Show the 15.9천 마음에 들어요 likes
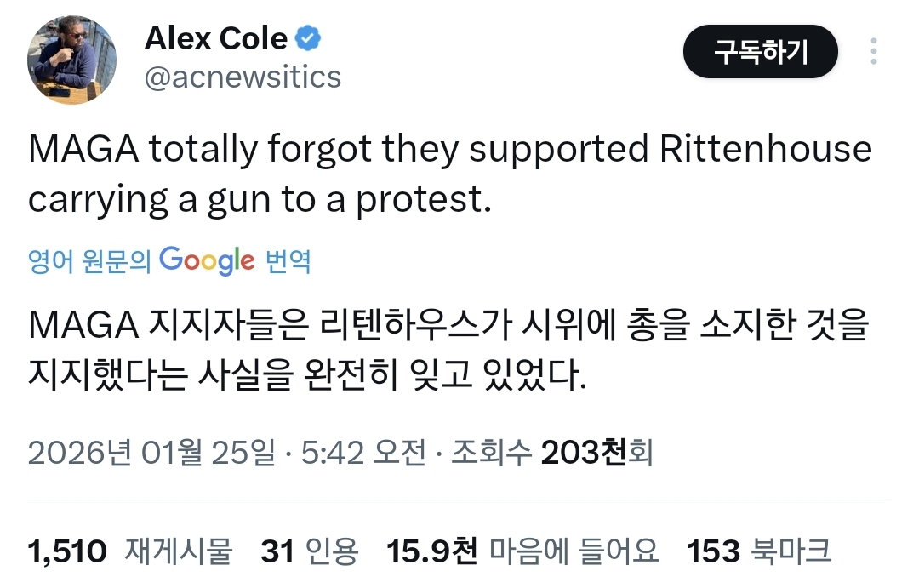919x588 pixels. [x=522, y=551]
